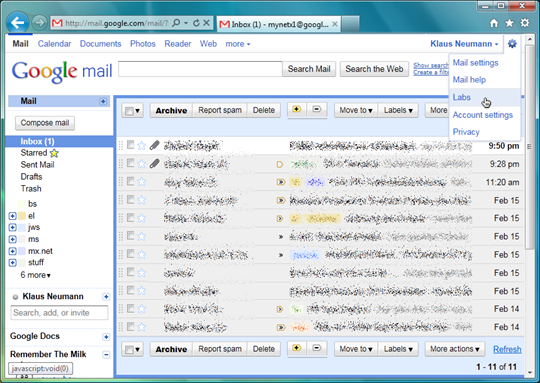Viewport: 540px width, 383px height.
Task: Tick the checkbox of the 9:28 pm email
Action: (130, 163)
